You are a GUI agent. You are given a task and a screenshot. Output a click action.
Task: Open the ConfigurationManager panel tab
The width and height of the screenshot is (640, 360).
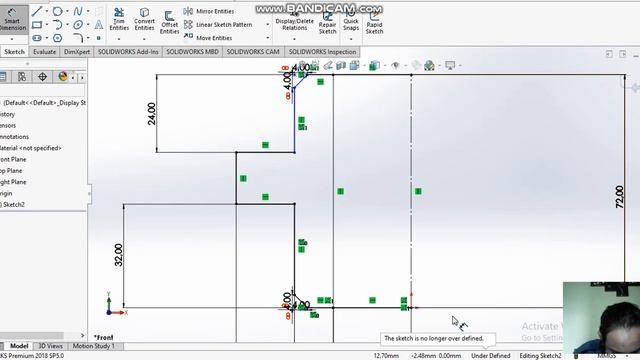click(22, 77)
